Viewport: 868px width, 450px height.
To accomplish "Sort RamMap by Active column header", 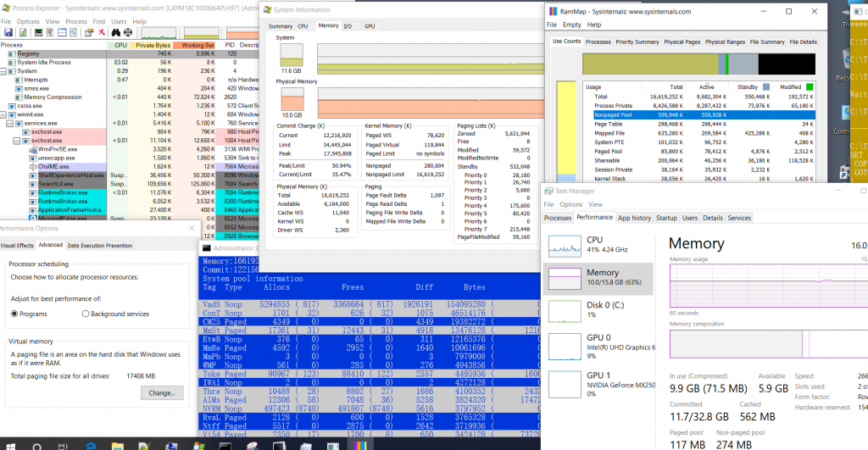I will [706, 87].
